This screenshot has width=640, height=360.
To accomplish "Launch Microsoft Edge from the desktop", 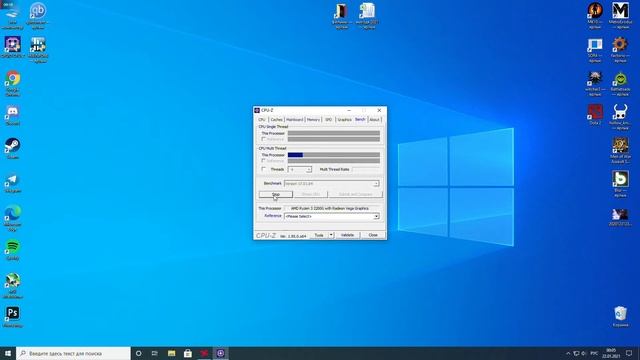I will pos(13,218).
